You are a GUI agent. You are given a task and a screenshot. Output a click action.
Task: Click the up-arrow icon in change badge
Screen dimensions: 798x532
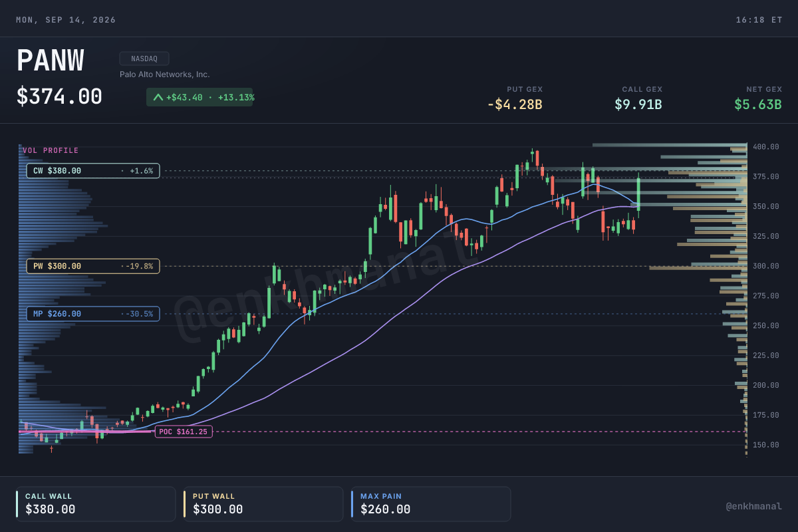click(x=158, y=97)
